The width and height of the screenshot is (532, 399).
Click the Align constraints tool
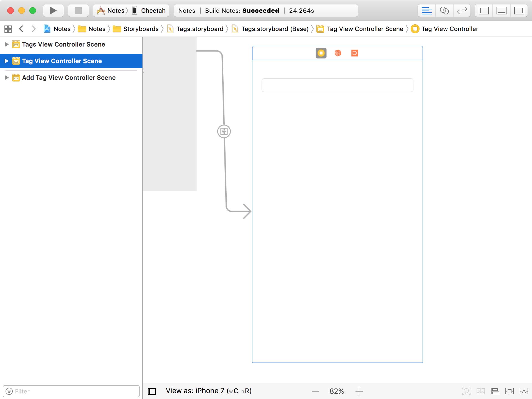point(495,391)
